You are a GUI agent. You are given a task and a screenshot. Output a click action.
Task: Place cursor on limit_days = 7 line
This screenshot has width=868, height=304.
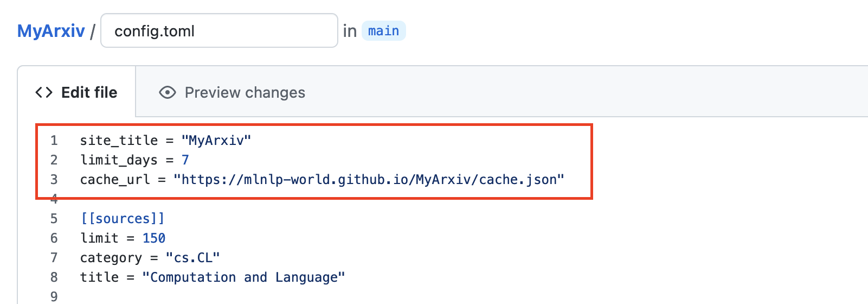(134, 160)
